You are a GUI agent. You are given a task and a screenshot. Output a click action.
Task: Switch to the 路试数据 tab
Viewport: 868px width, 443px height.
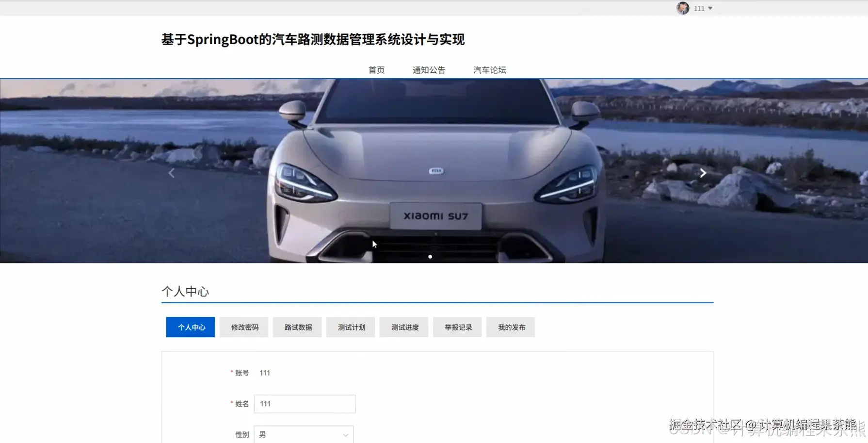click(x=297, y=327)
